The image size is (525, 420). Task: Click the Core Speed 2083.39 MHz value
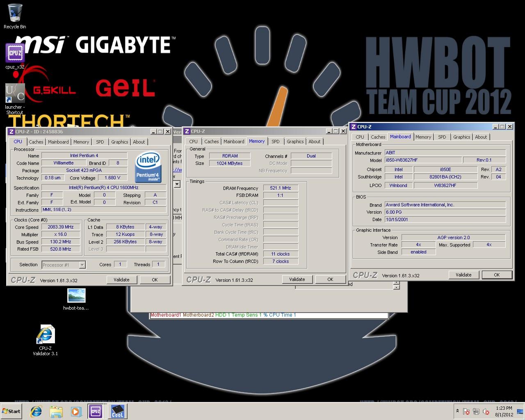click(61, 227)
